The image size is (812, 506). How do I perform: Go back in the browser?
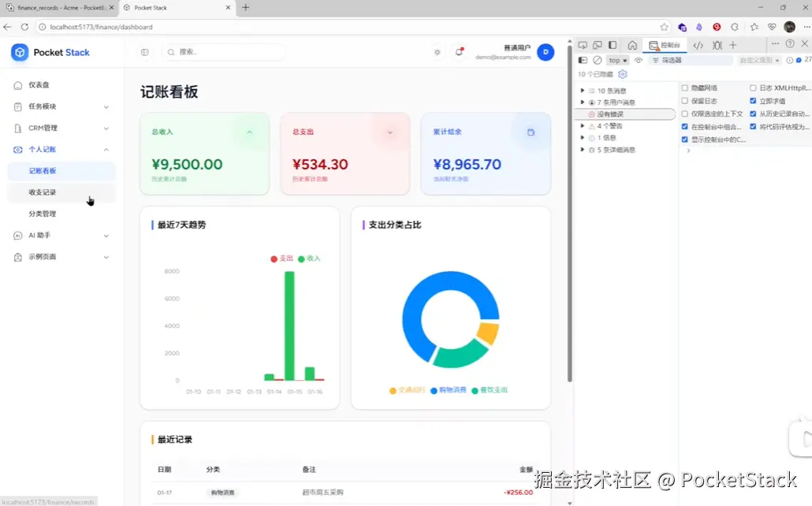[7, 27]
